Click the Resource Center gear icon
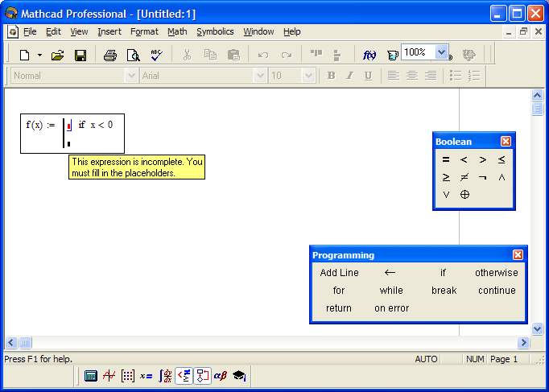This screenshot has width=549, height=392. coord(469,55)
